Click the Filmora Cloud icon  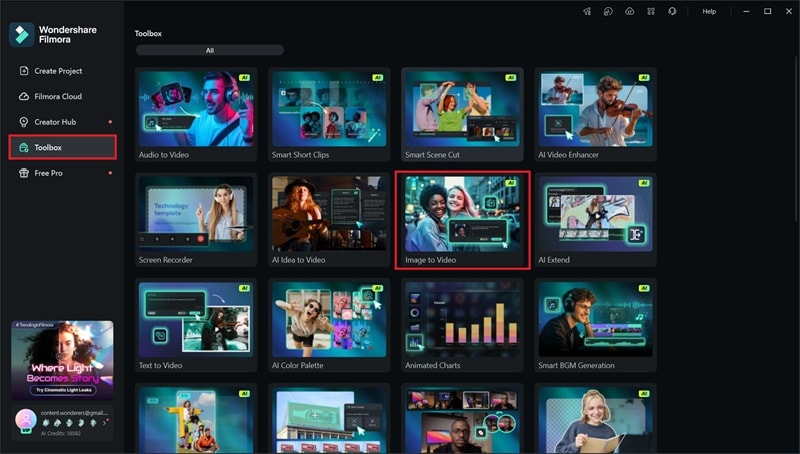[x=23, y=96]
